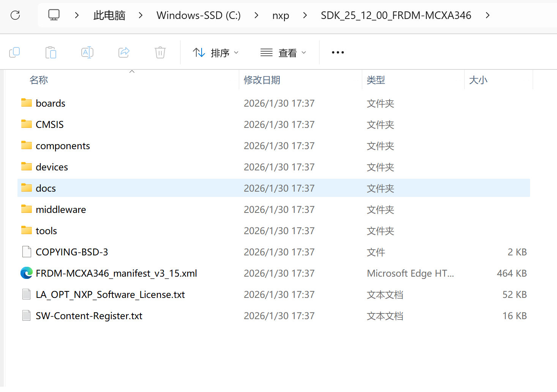Image resolution: width=557 pixels, height=392 pixels.
Task: Open the 排序 sort dropdown
Action: pyautogui.click(x=216, y=52)
